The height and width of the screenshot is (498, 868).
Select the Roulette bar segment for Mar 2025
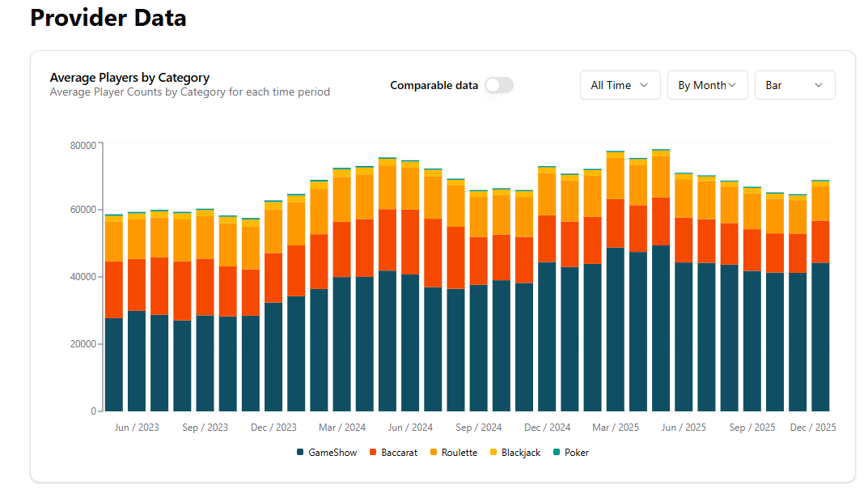point(616,178)
